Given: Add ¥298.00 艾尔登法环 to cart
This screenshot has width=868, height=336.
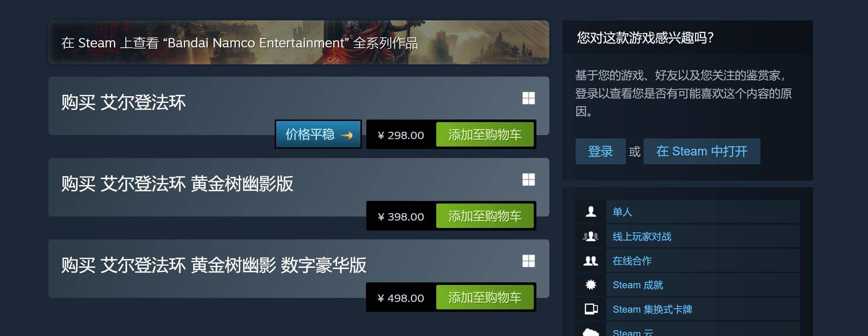Looking at the screenshot, I should click(x=485, y=135).
